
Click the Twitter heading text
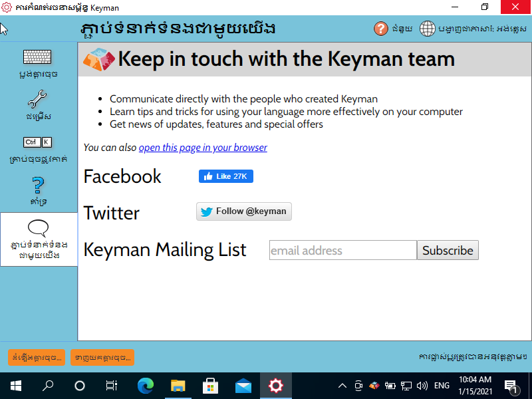click(111, 213)
